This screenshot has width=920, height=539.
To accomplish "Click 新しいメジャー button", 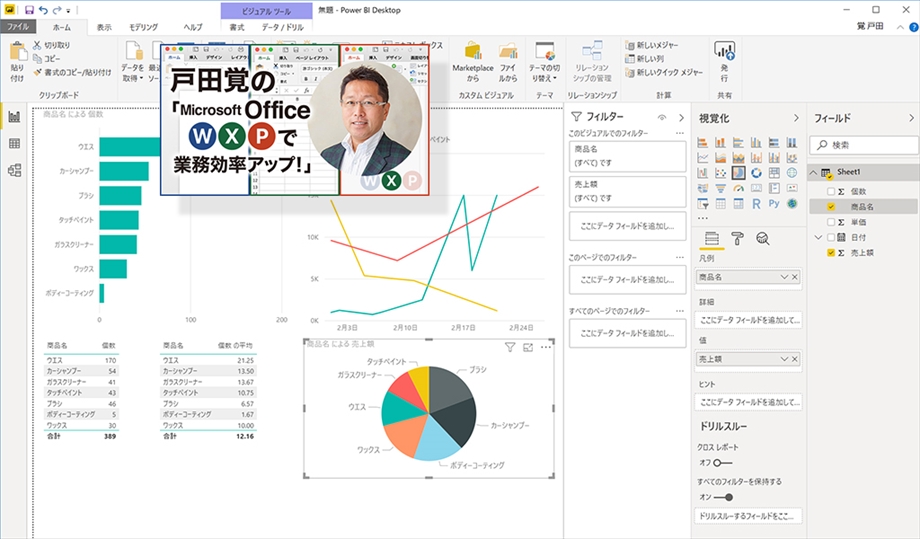I will 651,45.
